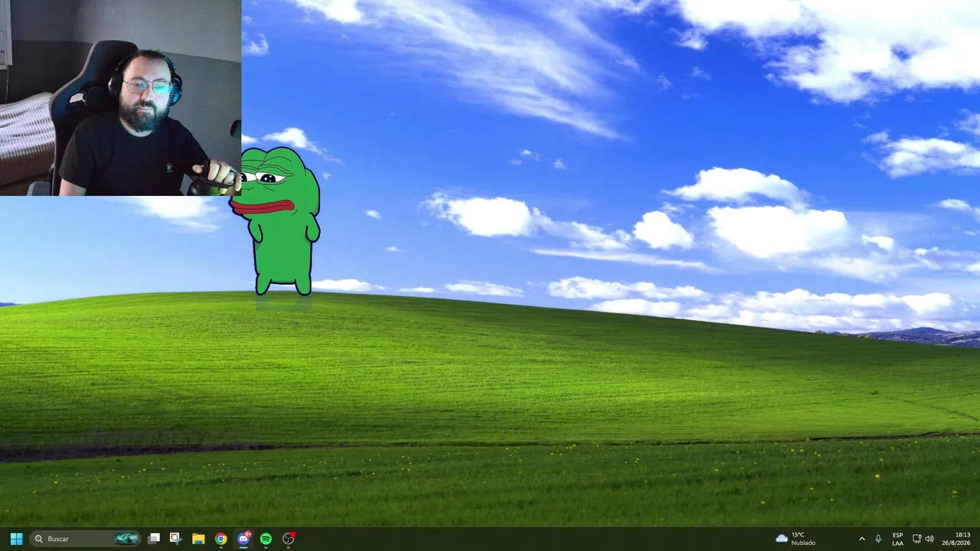
Task: Open Task View from the taskbar
Action: [154, 539]
